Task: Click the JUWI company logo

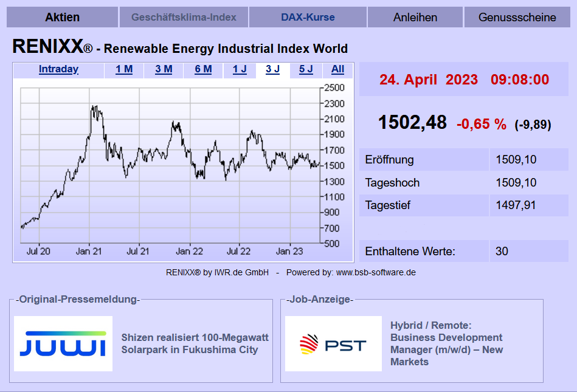Action: pos(63,343)
